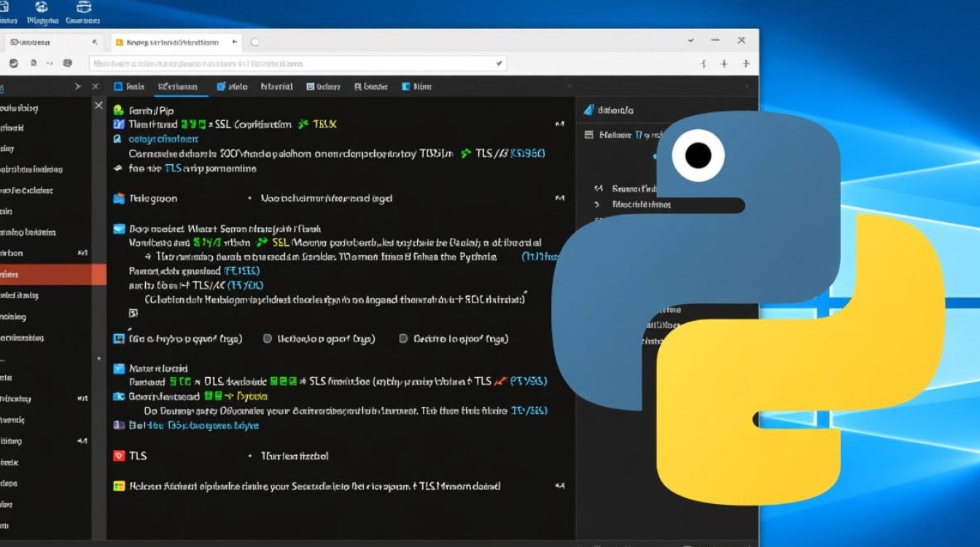
Task: Click the back navigation button
Action: (12, 63)
